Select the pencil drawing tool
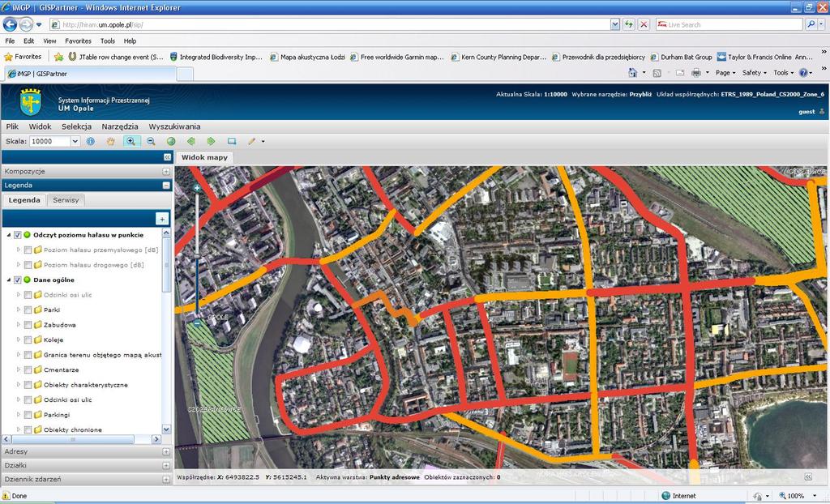The width and height of the screenshot is (830, 504). coord(251,141)
